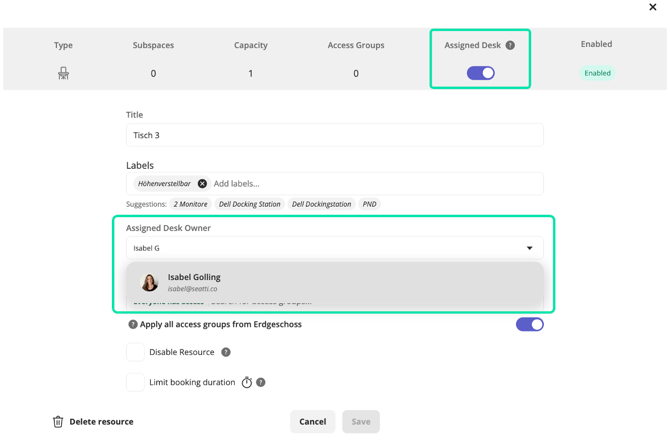This screenshot has height=443, width=670.
Task: Click the Save button
Action: click(360, 422)
